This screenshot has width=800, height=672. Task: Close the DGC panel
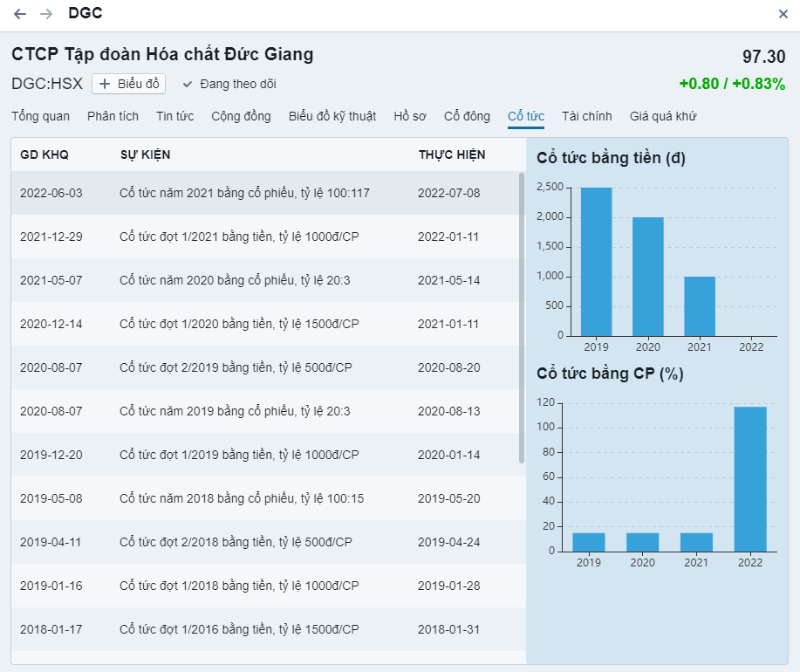pyautogui.click(x=783, y=14)
